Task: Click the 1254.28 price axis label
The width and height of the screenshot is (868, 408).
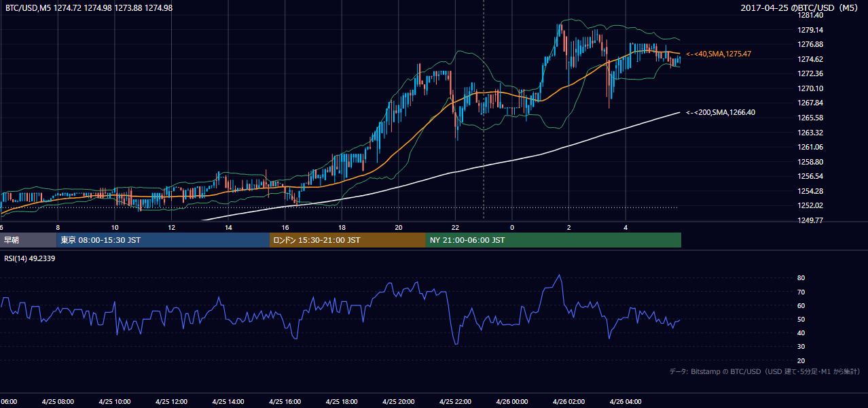Action: tap(810, 191)
